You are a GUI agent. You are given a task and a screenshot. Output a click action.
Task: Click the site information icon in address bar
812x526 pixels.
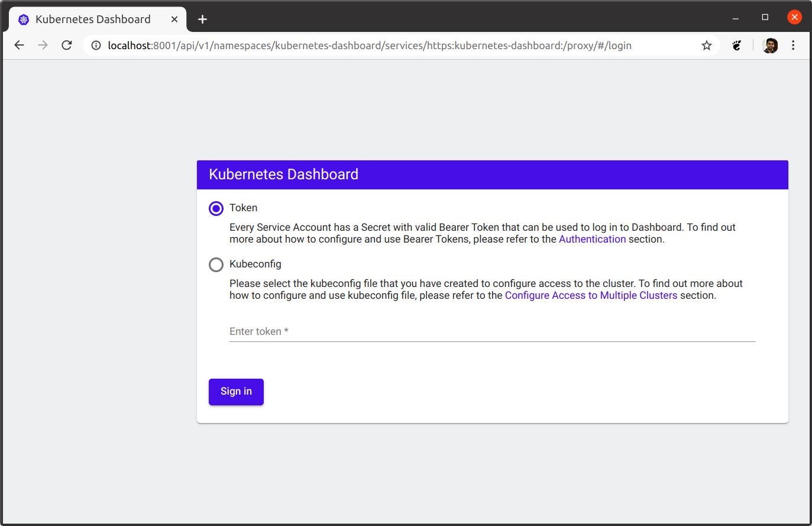click(x=96, y=46)
